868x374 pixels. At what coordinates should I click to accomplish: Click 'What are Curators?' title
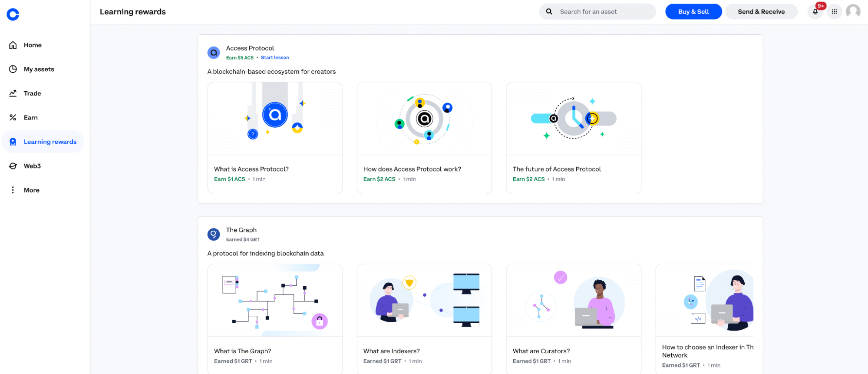[x=541, y=351]
